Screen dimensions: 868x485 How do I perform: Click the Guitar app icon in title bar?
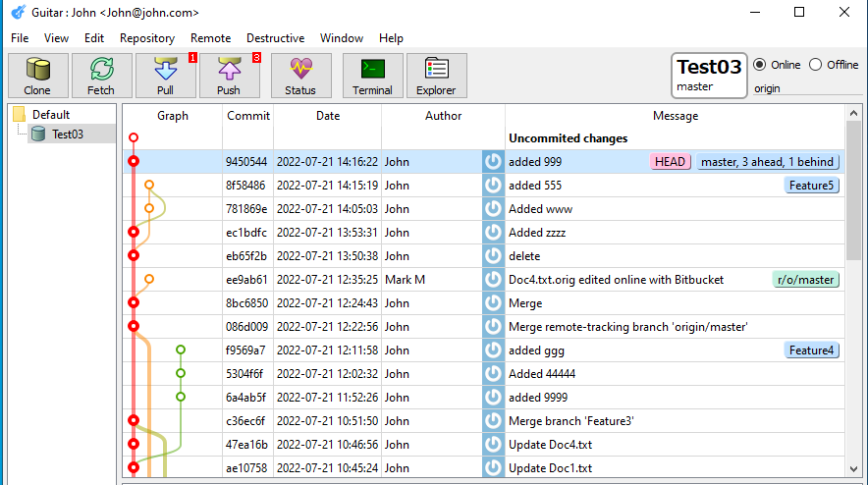pyautogui.click(x=19, y=12)
